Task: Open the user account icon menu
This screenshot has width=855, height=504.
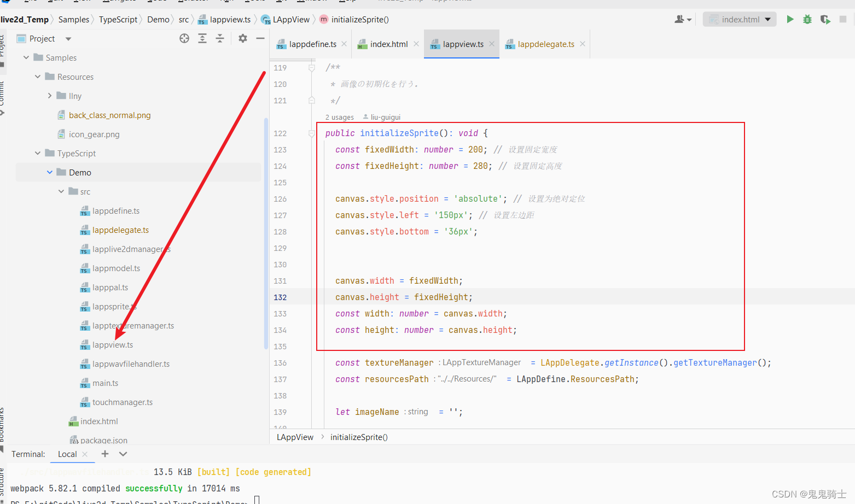Action: point(683,19)
